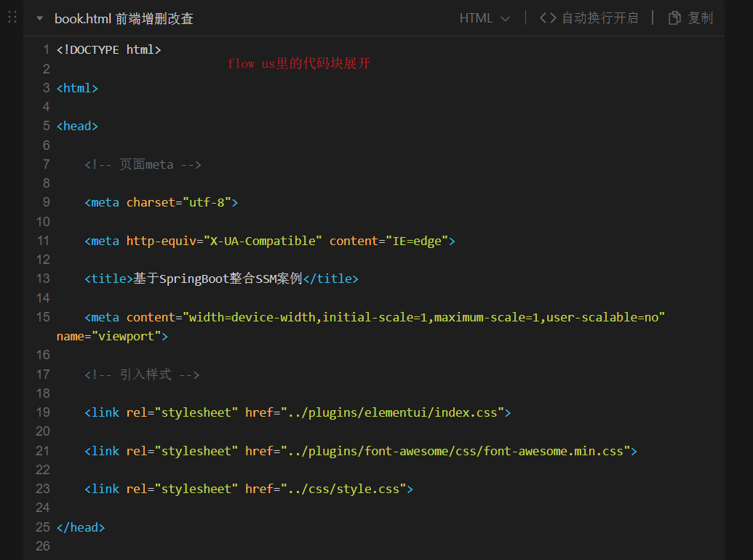
Task: Toggle the 自动换行开启 auto-wrap setting
Action: pos(599,18)
